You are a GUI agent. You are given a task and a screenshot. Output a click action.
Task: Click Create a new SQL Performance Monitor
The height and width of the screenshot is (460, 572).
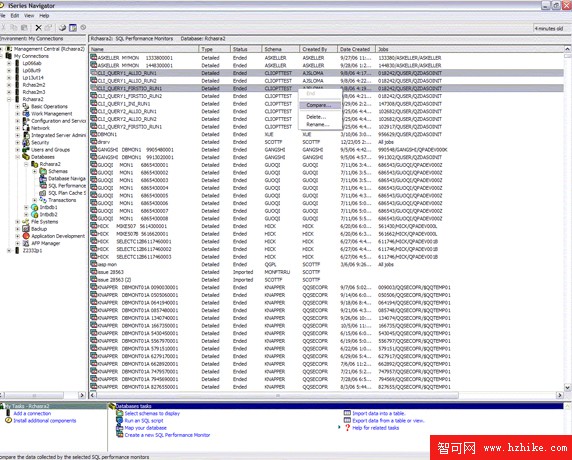[x=167, y=435]
